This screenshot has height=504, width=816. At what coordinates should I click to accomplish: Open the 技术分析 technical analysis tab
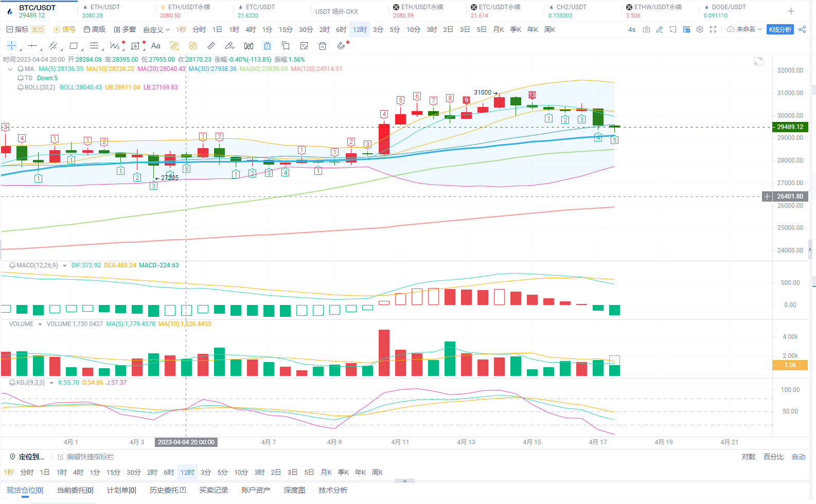333,490
